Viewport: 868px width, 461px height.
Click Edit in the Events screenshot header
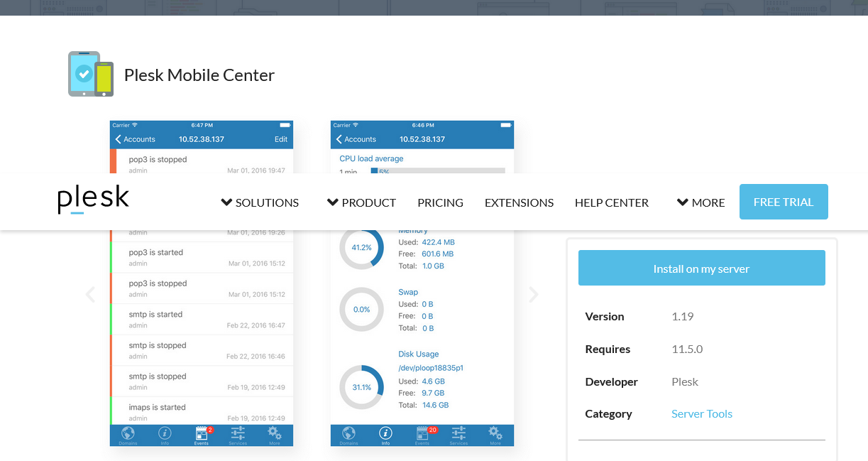coord(281,139)
